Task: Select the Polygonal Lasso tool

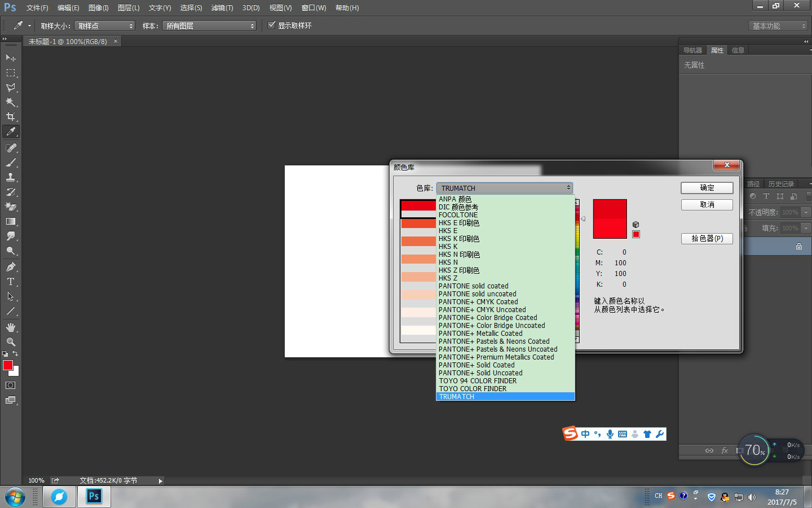Action: (11, 87)
